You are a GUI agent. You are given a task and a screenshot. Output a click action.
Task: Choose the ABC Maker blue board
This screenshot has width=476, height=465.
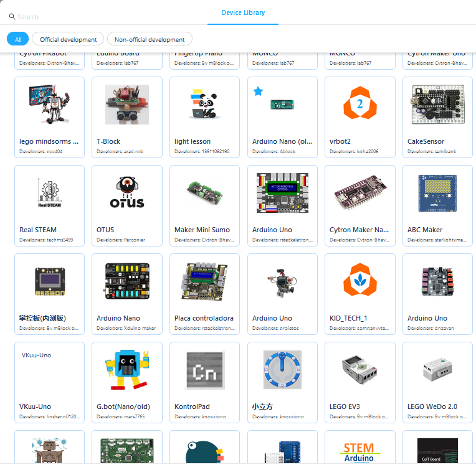point(438,205)
